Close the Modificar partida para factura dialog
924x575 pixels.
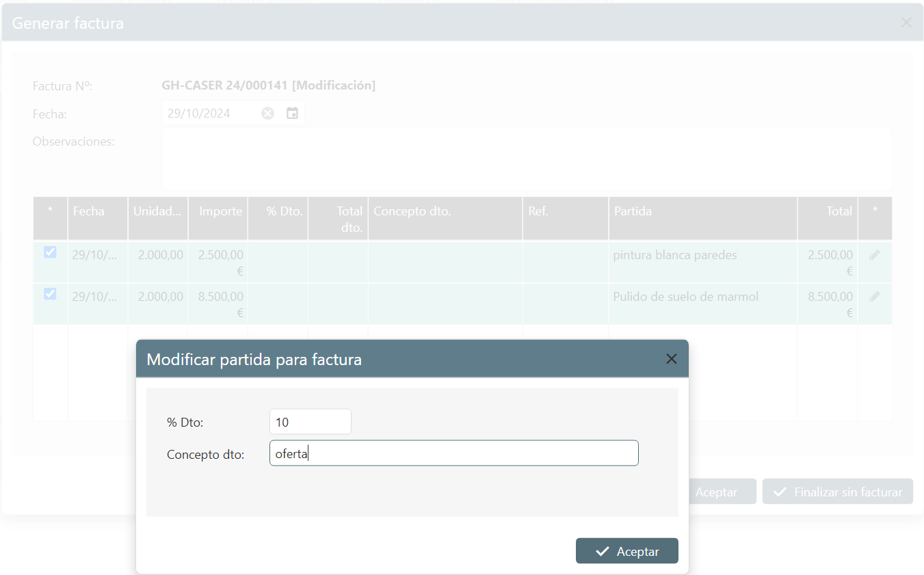(x=671, y=359)
